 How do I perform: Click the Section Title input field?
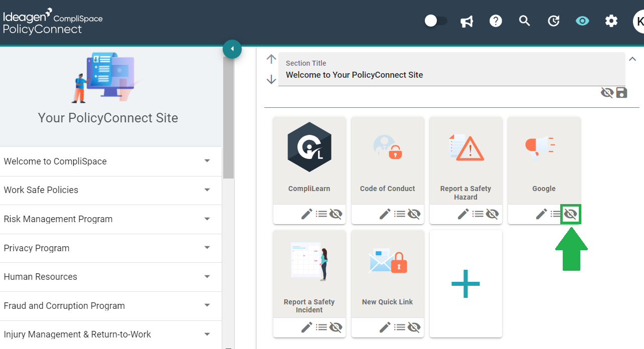click(452, 69)
